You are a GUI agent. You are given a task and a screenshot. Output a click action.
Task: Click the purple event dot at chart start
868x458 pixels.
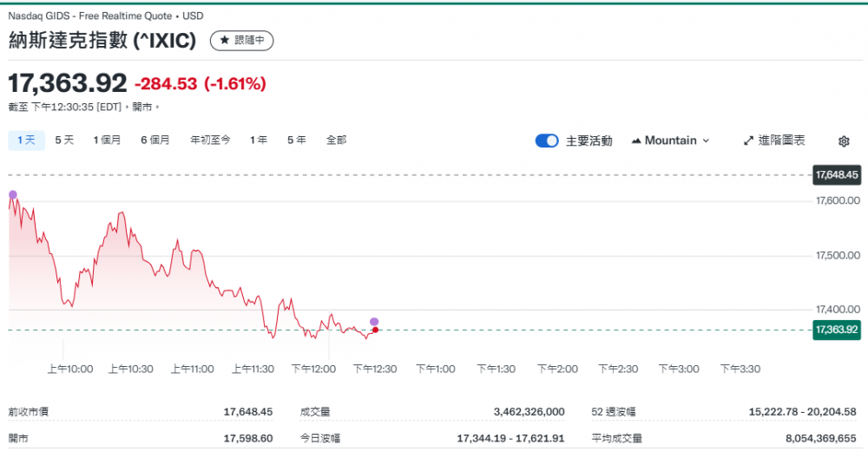click(x=12, y=193)
